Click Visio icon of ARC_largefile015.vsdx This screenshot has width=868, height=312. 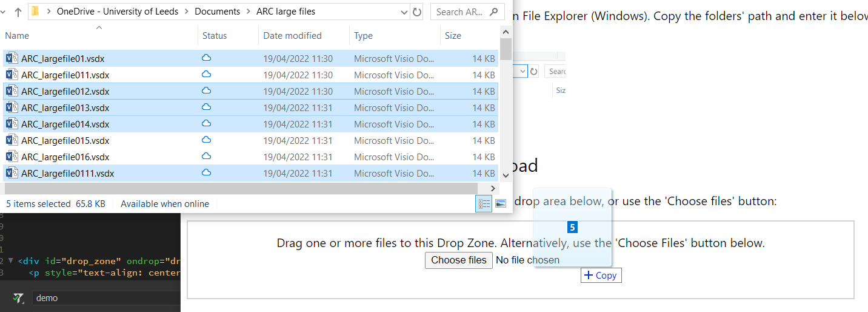pos(12,140)
